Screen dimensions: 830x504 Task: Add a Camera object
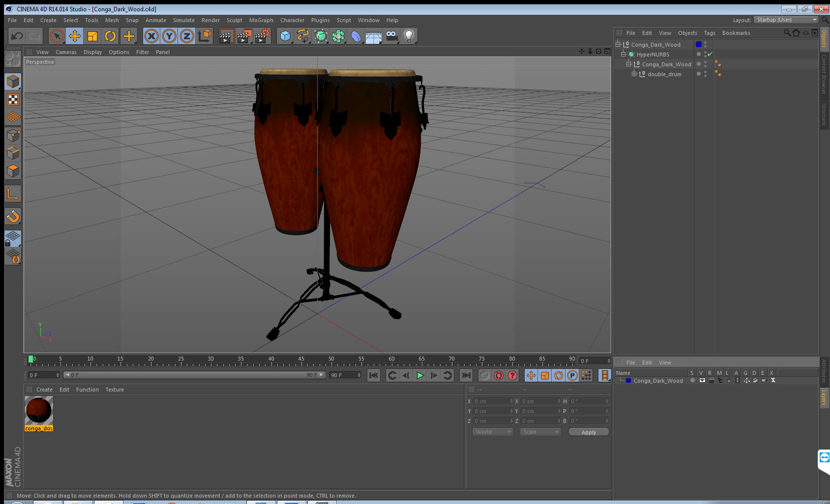click(x=391, y=36)
